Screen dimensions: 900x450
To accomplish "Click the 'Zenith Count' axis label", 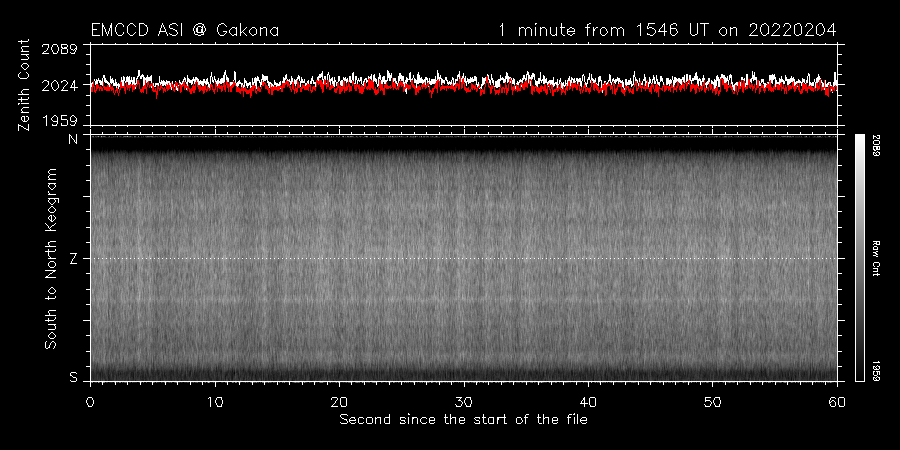I will [24, 85].
